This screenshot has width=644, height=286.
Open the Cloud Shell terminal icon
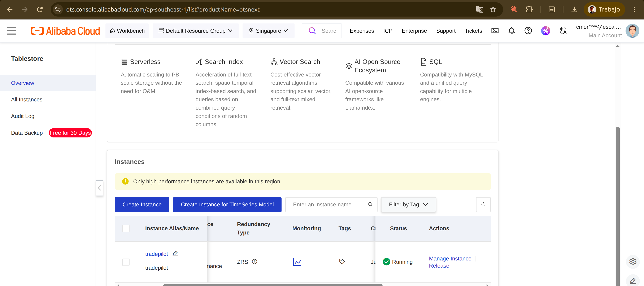click(x=495, y=31)
